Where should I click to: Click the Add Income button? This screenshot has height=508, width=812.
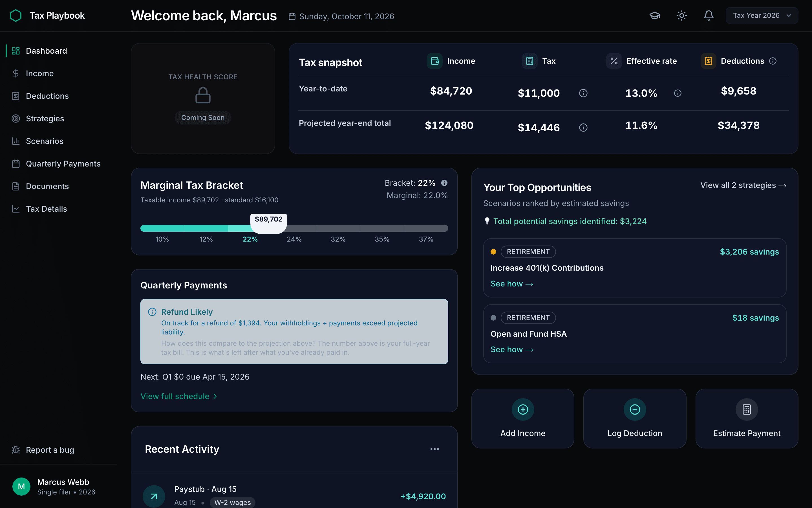point(523,418)
